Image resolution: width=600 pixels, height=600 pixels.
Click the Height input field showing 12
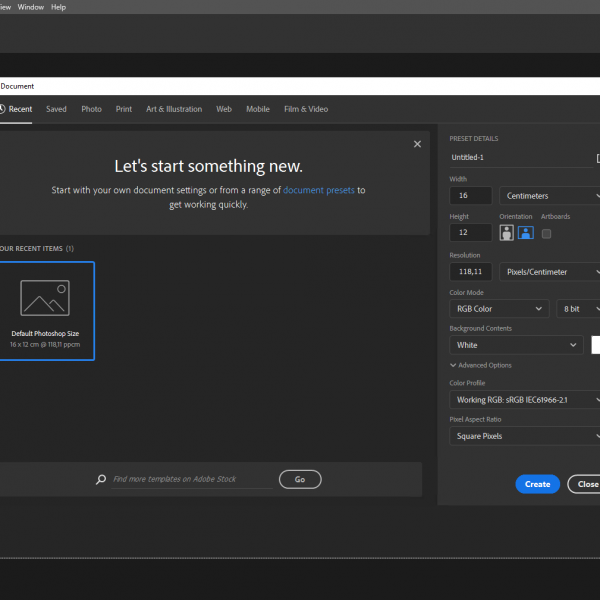pyautogui.click(x=471, y=233)
